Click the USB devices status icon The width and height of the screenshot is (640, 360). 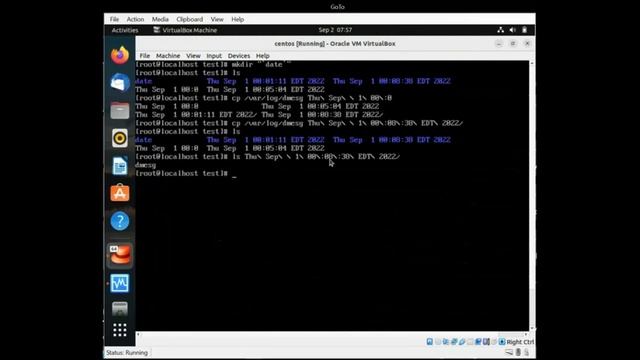(462, 342)
